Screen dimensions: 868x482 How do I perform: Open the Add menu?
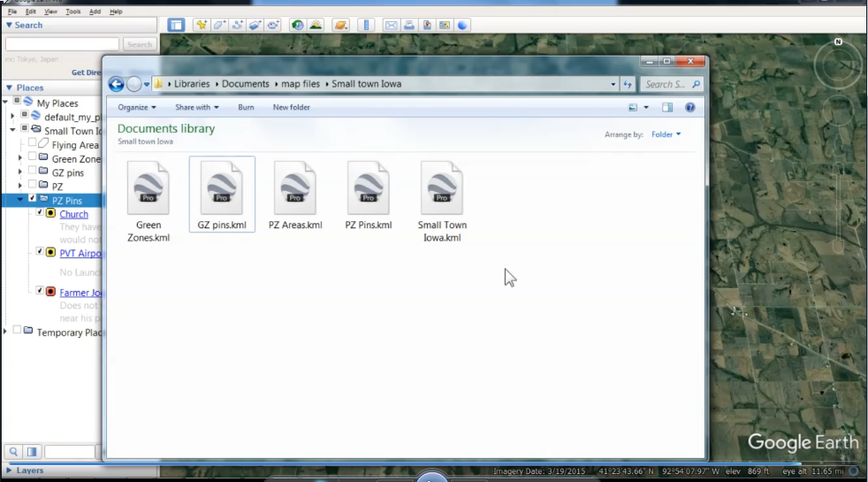pos(95,11)
